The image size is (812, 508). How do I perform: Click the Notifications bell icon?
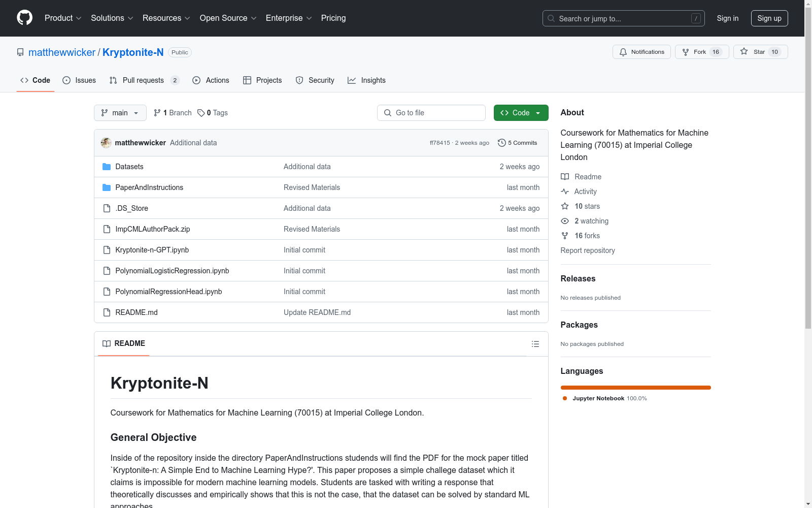click(x=623, y=52)
